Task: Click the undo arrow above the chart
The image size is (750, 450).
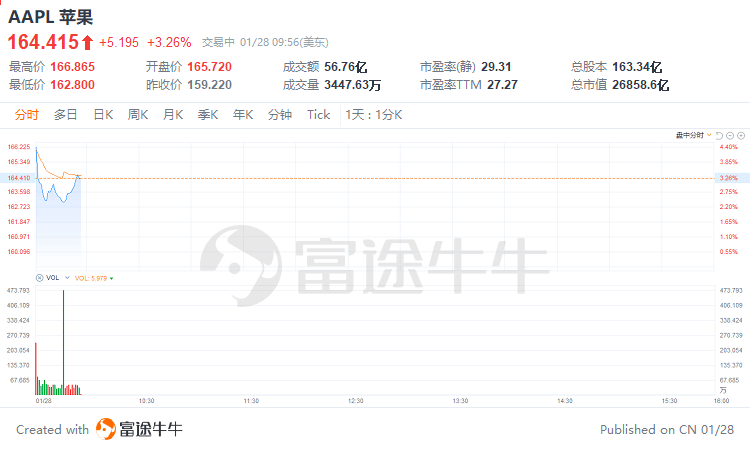Action: 719,136
